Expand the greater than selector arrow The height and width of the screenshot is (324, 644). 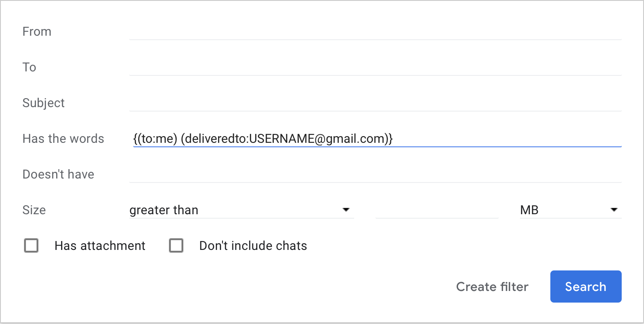click(x=347, y=210)
